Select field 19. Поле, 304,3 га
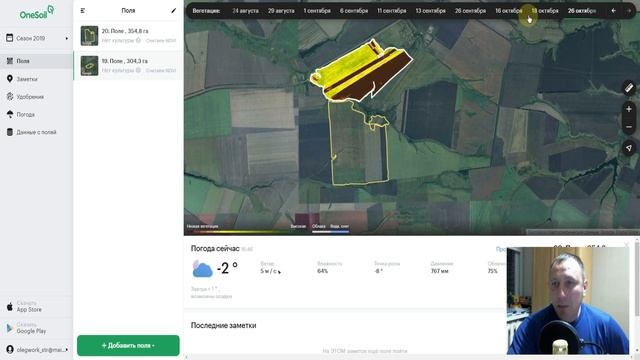The image size is (640, 360). point(128,65)
